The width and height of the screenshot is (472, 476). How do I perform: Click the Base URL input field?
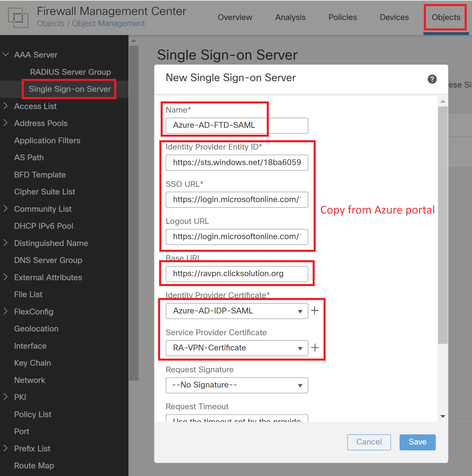pos(237,274)
